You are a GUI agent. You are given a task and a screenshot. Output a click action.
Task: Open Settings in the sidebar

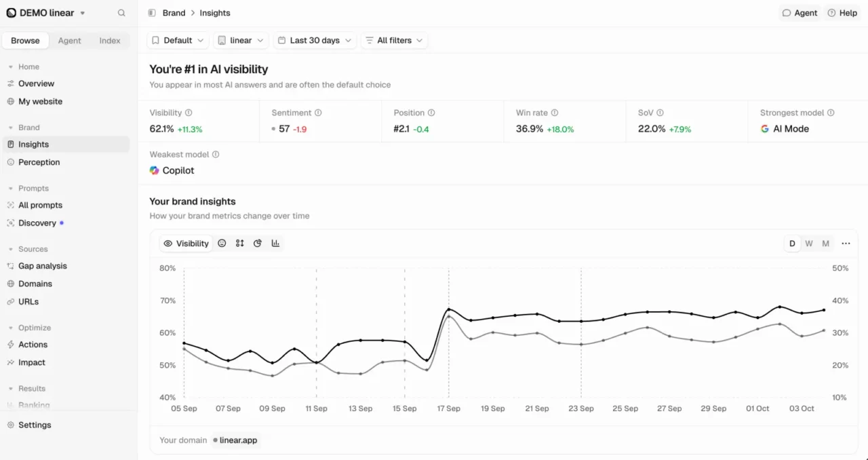click(35, 425)
